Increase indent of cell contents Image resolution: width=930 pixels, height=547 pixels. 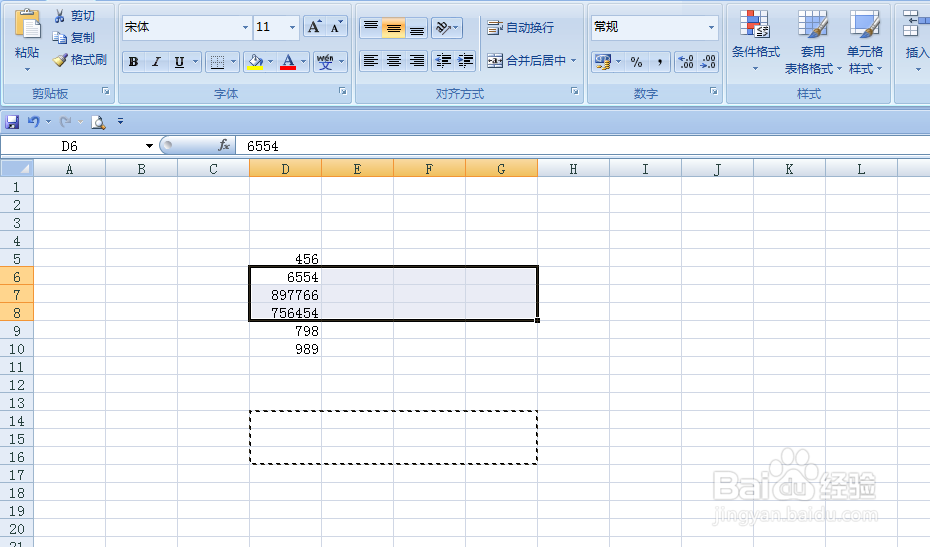(x=466, y=61)
